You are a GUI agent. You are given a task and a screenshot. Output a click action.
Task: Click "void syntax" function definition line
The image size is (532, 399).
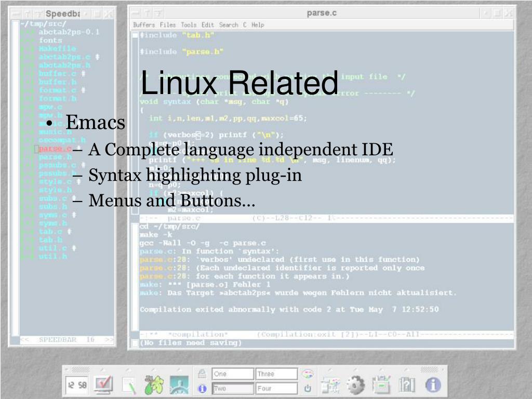[x=214, y=101]
